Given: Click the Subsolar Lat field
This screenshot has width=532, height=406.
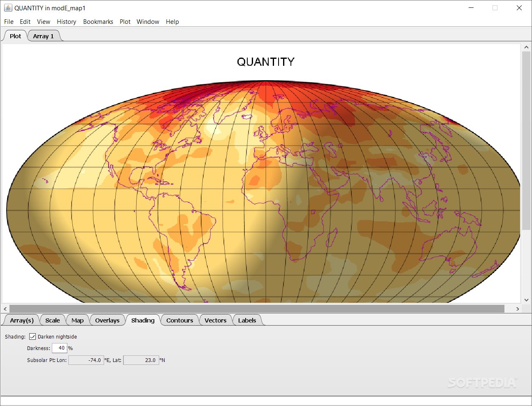Looking at the screenshot, I should point(141,360).
